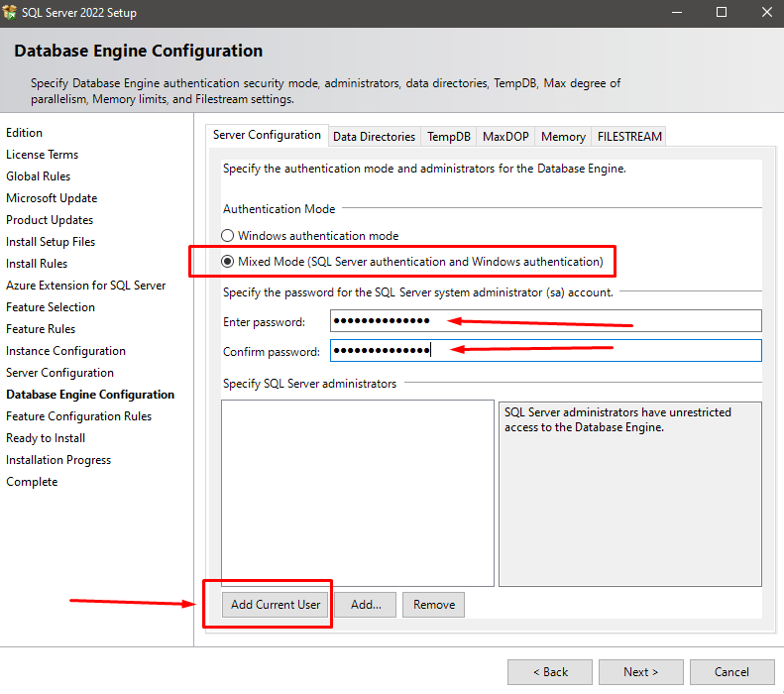The image size is (784, 694).
Task: Switch to the Data Directories tab
Action: [374, 137]
